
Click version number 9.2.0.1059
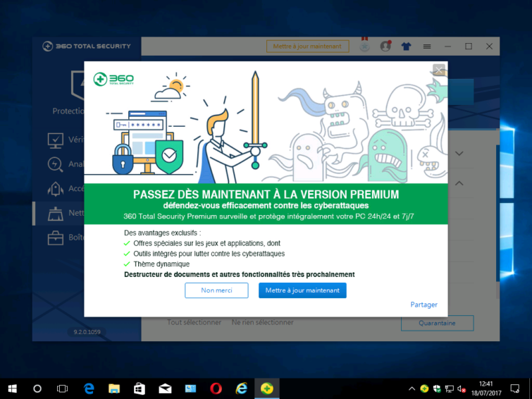(x=87, y=332)
